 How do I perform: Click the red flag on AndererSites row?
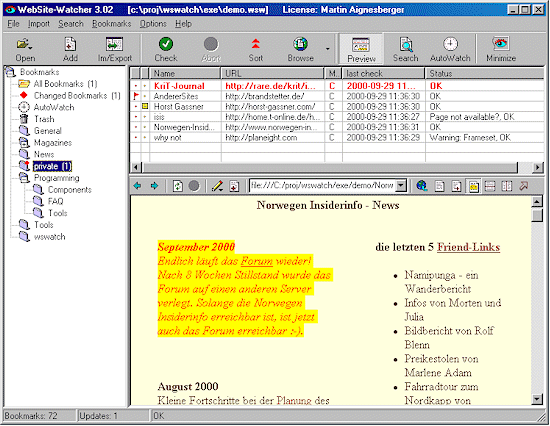tap(136, 96)
